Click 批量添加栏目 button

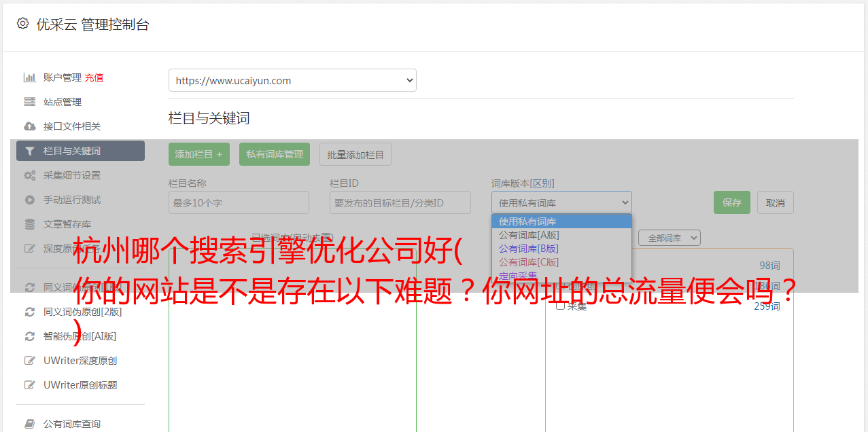pos(355,154)
